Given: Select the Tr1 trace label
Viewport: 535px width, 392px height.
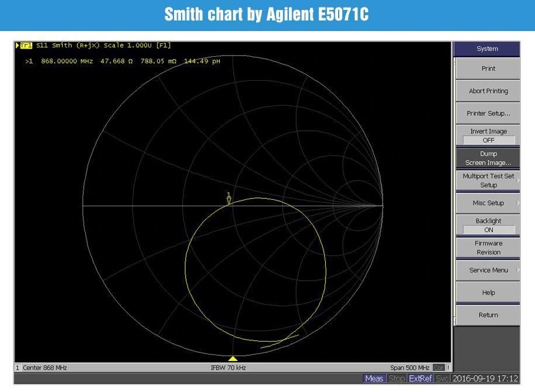Looking at the screenshot, I should (x=26, y=45).
